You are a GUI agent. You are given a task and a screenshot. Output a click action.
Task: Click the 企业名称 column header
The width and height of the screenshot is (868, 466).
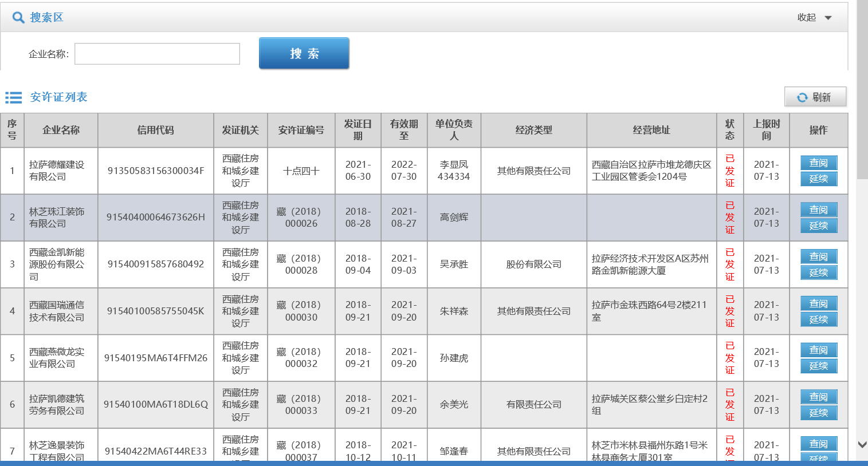61,130
